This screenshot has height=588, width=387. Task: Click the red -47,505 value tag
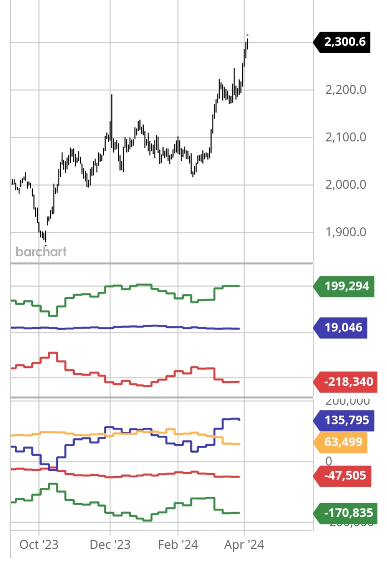[344, 476]
